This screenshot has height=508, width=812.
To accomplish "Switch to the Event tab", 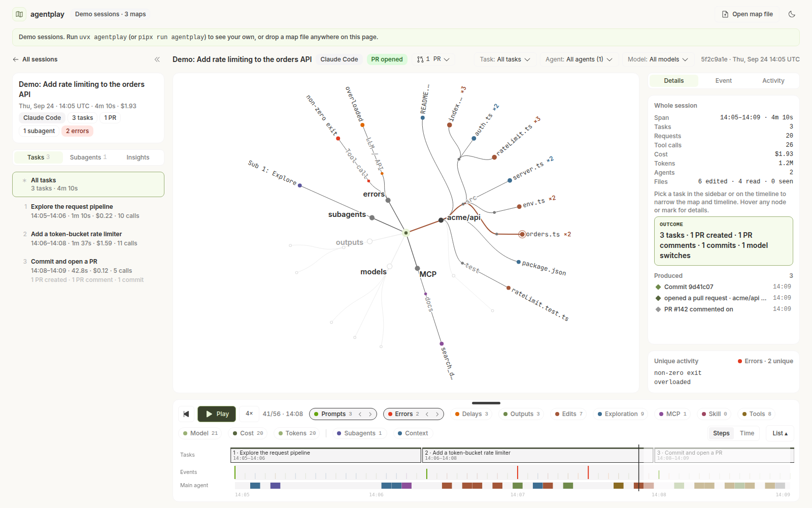I will coord(724,81).
